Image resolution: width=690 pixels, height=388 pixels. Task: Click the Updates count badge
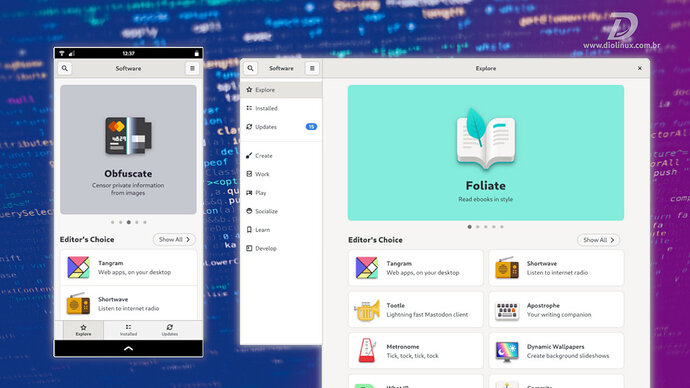(x=311, y=127)
